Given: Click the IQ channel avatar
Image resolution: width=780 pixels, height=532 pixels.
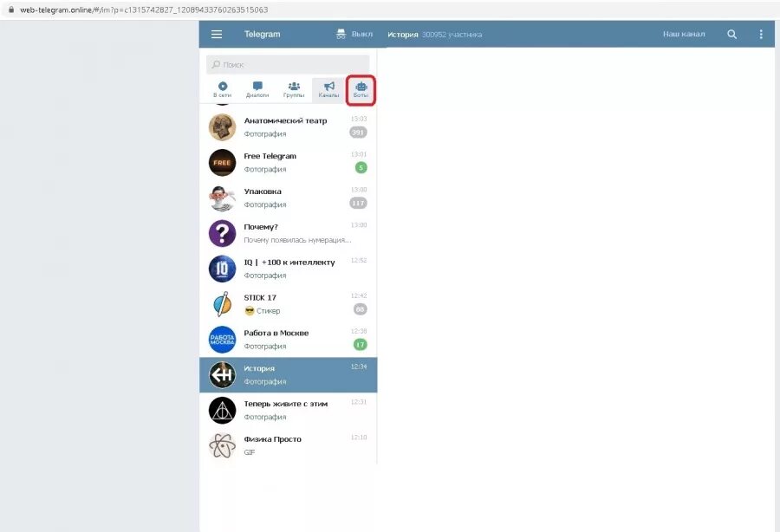Looking at the screenshot, I should point(222,269).
